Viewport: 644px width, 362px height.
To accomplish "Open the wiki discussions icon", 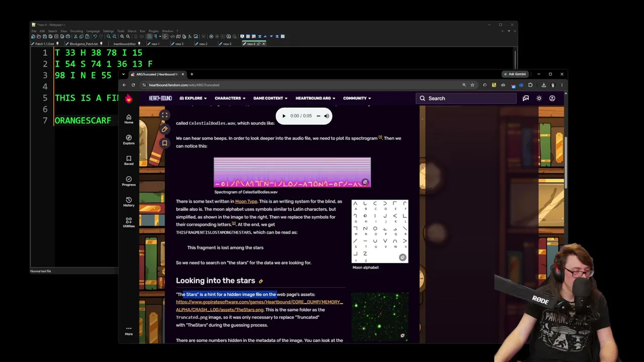I will (x=526, y=99).
